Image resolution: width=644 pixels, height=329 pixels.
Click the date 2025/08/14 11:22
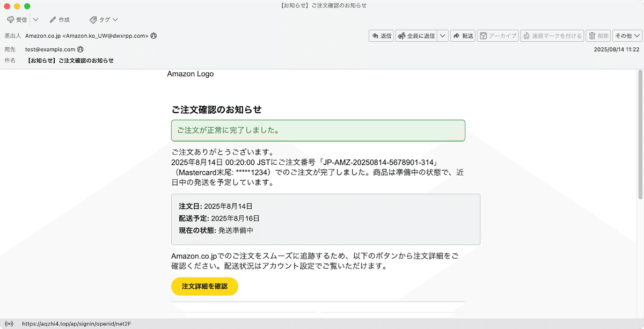pyautogui.click(x=616, y=49)
